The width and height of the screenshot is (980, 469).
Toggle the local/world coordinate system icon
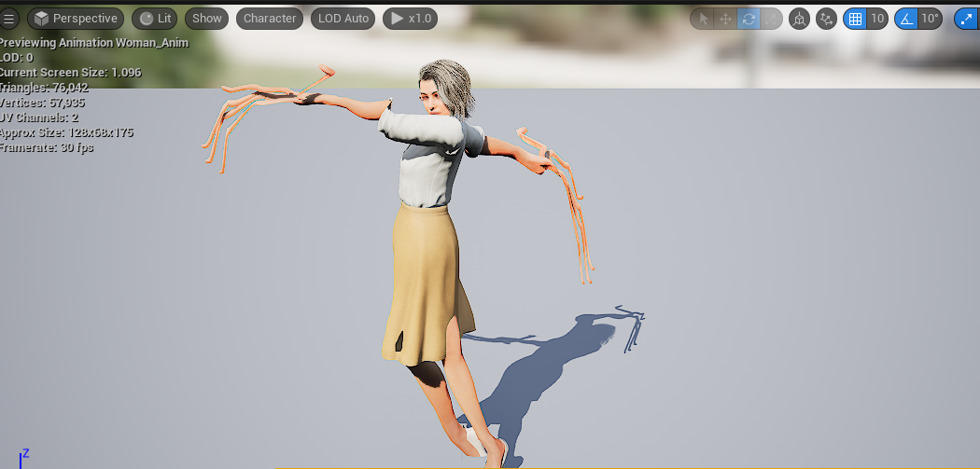coord(799,19)
